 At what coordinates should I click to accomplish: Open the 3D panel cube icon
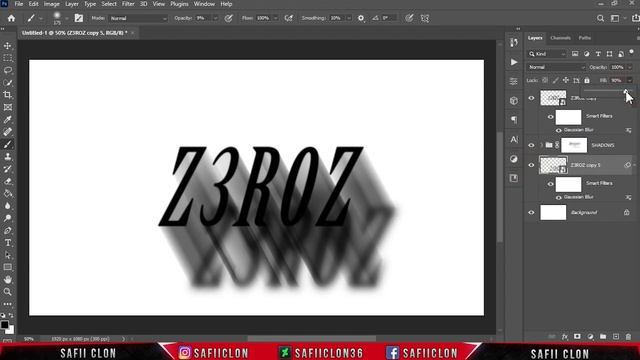pyautogui.click(x=514, y=100)
